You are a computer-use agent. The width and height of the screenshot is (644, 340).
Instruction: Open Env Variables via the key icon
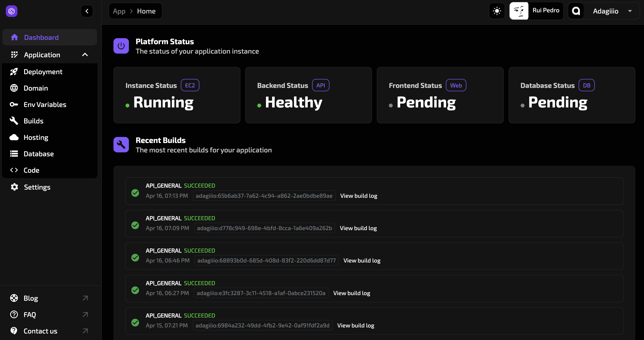click(14, 105)
